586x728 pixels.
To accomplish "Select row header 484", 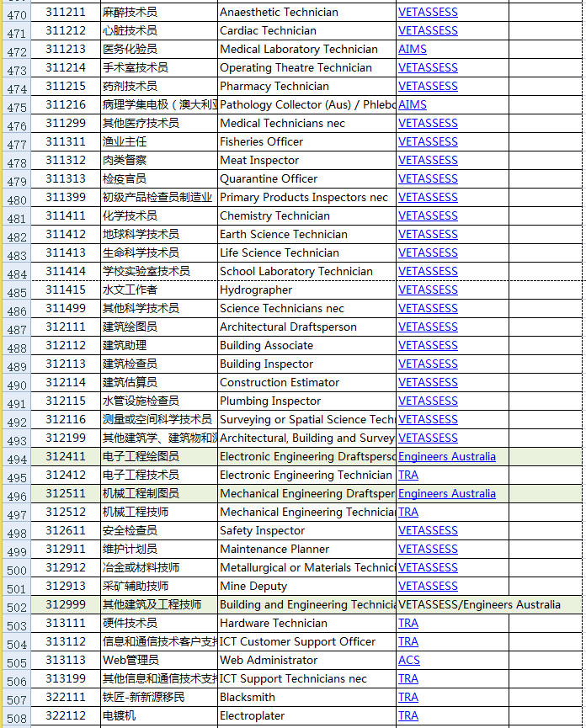I will click(x=17, y=274).
